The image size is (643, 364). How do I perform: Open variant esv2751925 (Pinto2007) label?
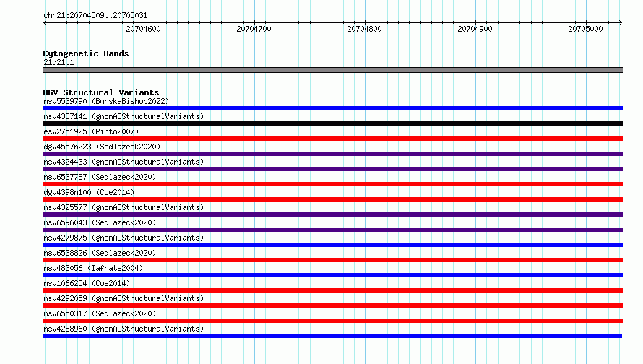tap(91, 131)
